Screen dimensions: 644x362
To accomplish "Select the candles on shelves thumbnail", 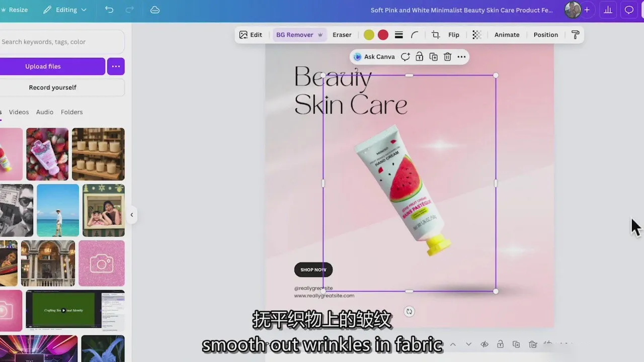I will pos(98,154).
